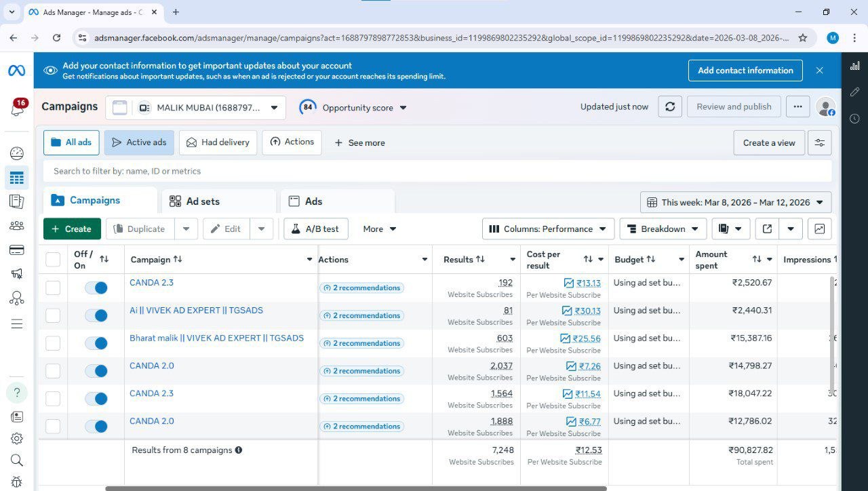This screenshot has height=491, width=868.
Task: Tick the select-all campaigns checkbox
Action: (53, 259)
